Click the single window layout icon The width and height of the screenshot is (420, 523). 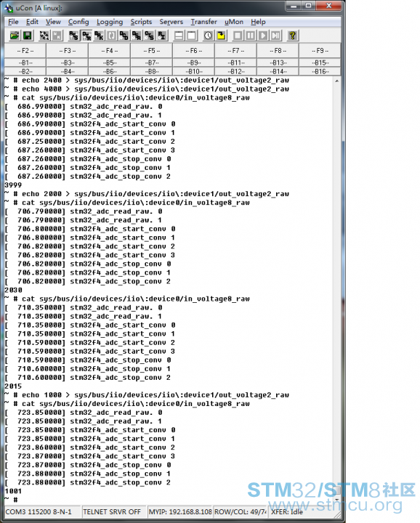click(x=192, y=36)
